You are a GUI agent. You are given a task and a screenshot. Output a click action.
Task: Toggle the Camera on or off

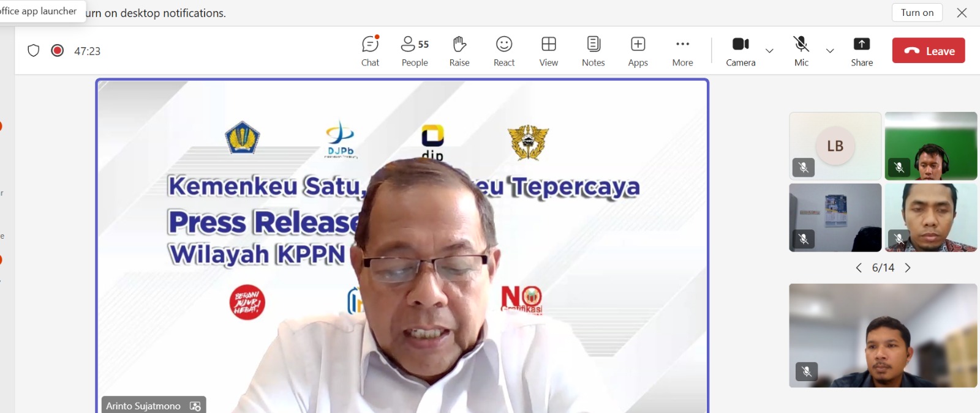(x=741, y=51)
